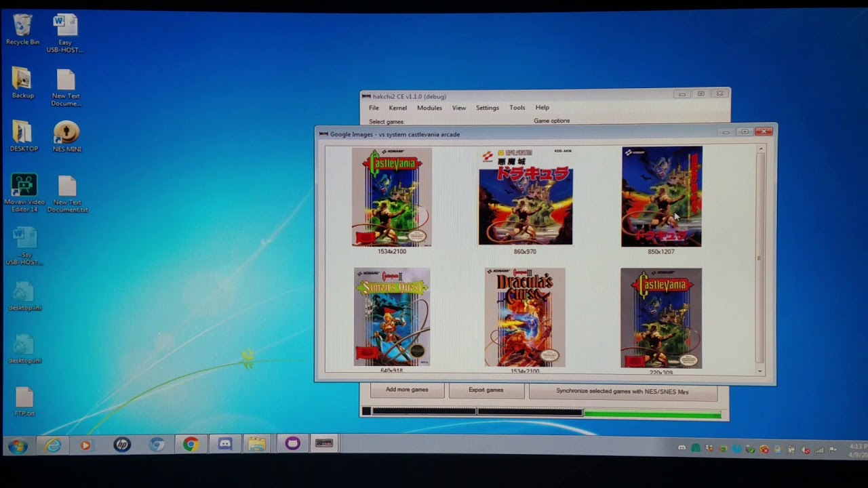Click the '850x1207' size label
This screenshot has height=488, width=868.
coord(661,251)
